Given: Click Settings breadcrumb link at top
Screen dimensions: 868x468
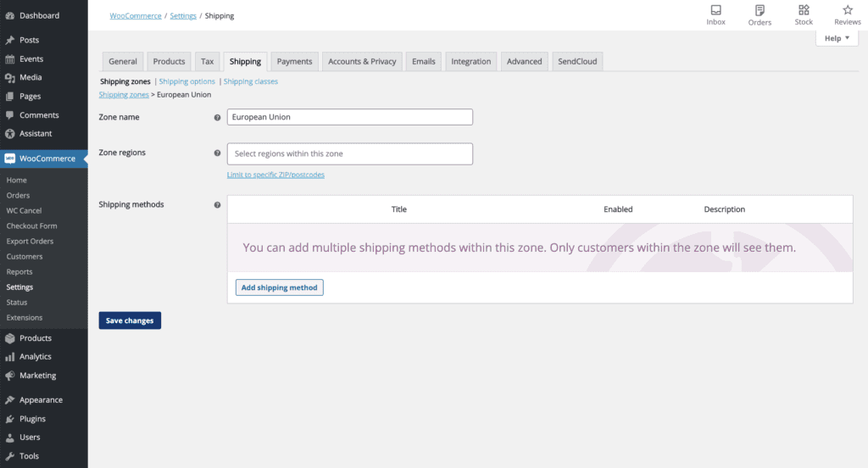Looking at the screenshot, I should coord(183,15).
